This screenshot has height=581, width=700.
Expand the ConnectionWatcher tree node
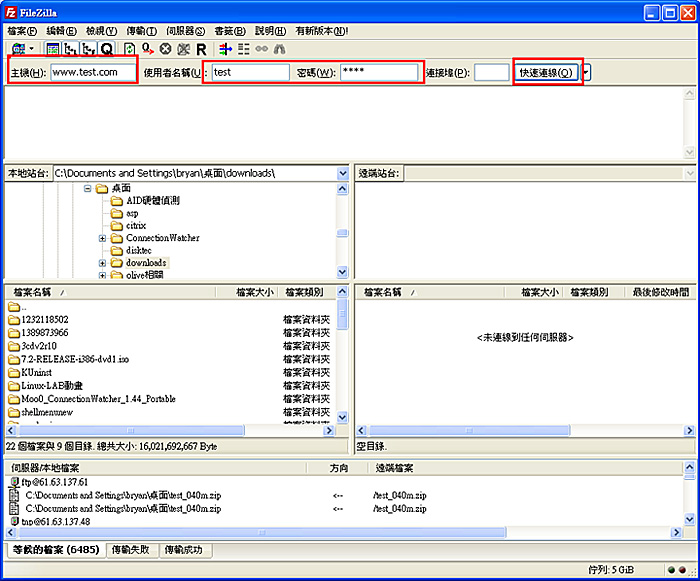click(x=102, y=238)
